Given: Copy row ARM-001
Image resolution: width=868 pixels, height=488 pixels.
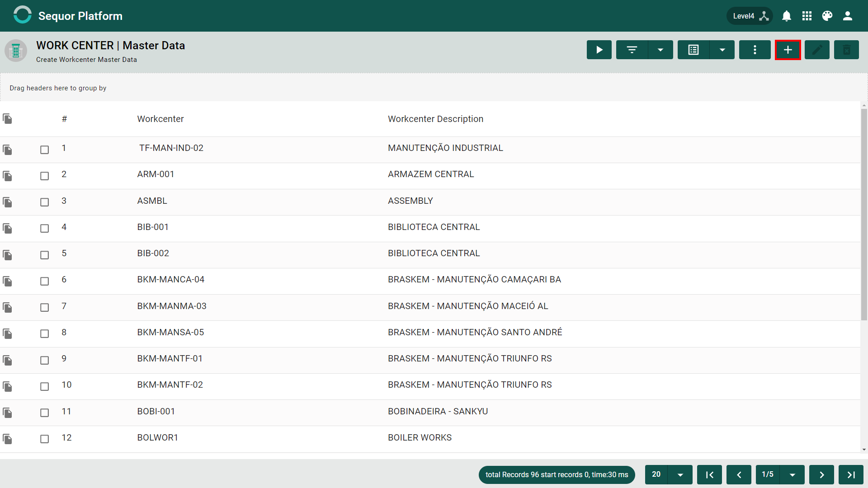Looking at the screenshot, I should (x=7, y=176).
